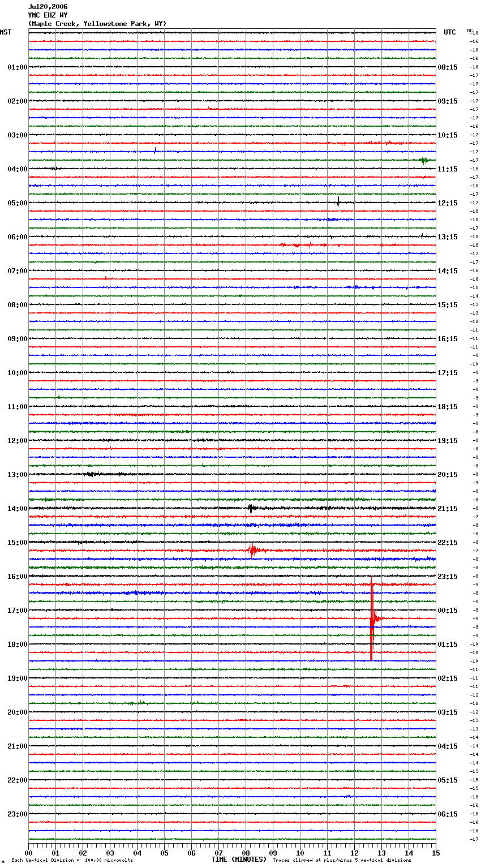Click the 23:00 MST time label
The width and height of the screenshot is (481, 868).
pyautogui.click(x=18, y=814)
